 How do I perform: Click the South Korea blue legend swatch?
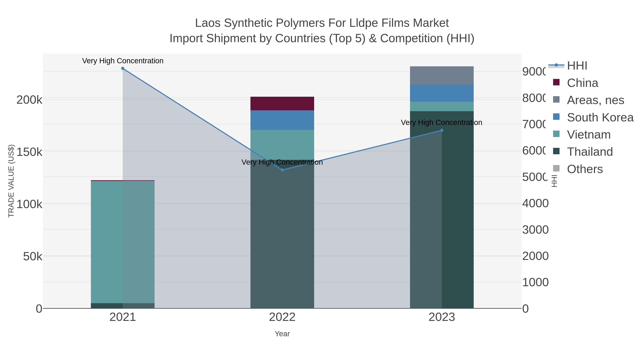[556, 117]
